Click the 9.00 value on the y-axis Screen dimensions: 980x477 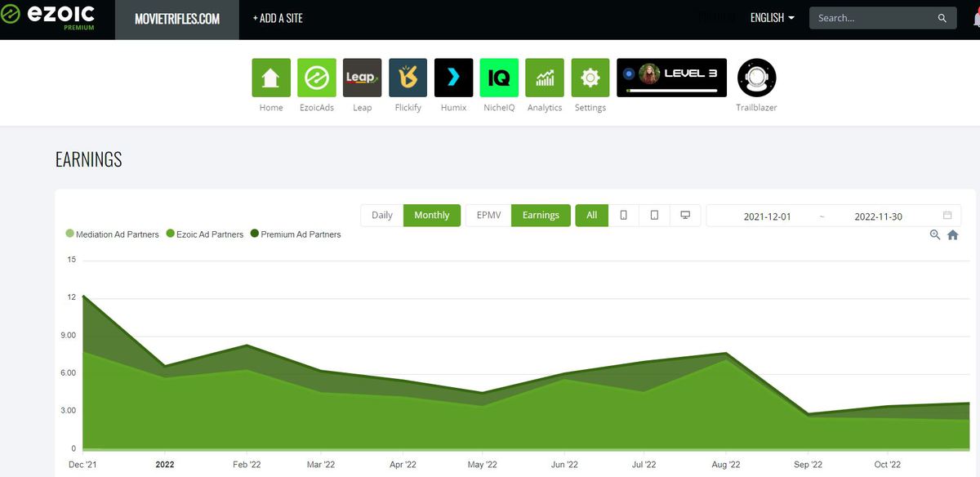(x=68, y=335)
